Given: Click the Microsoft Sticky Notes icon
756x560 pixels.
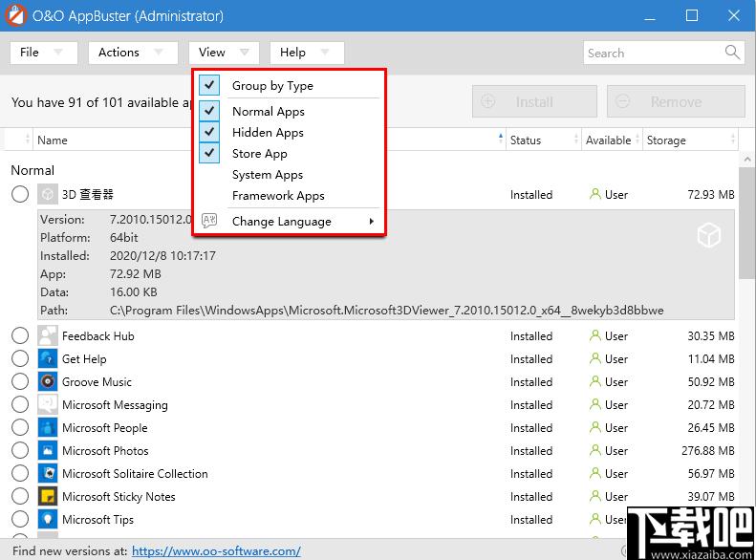Looking at the screenshot, I should (47, 496).
